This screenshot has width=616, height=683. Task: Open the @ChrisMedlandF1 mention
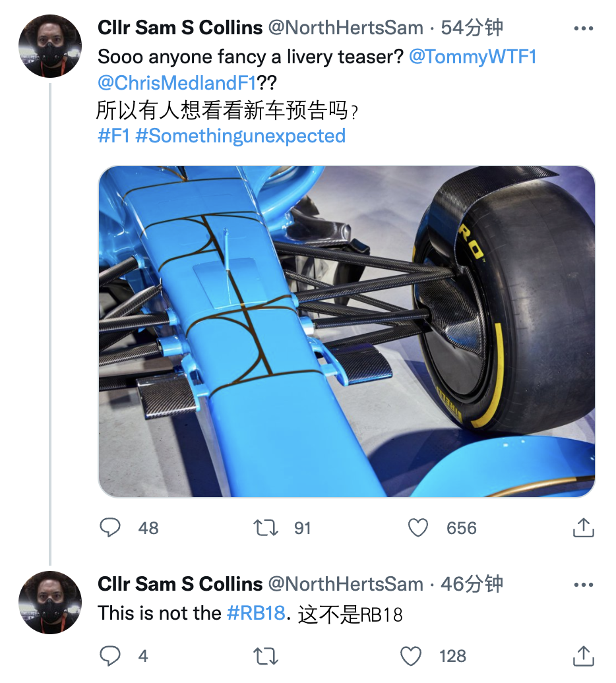pos(177,83)
